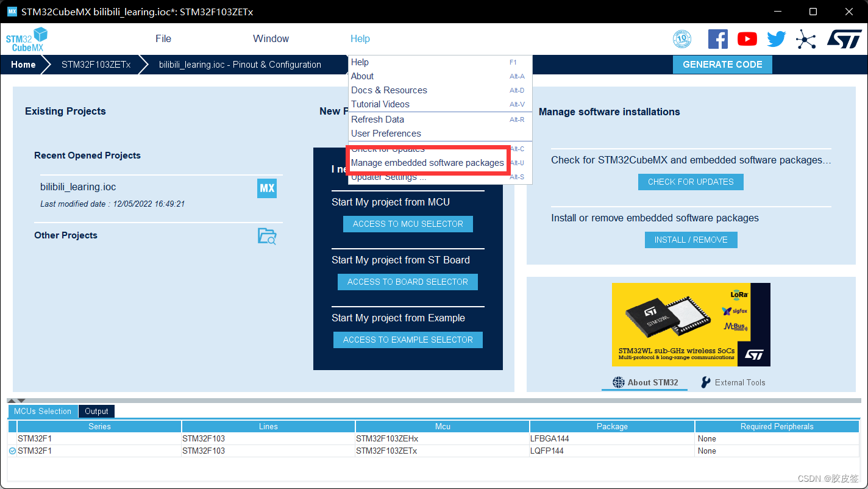The width and height of the screenshot is (868, 489).
Task: Click the ST community network icon
Action: (x=806, y=40)
